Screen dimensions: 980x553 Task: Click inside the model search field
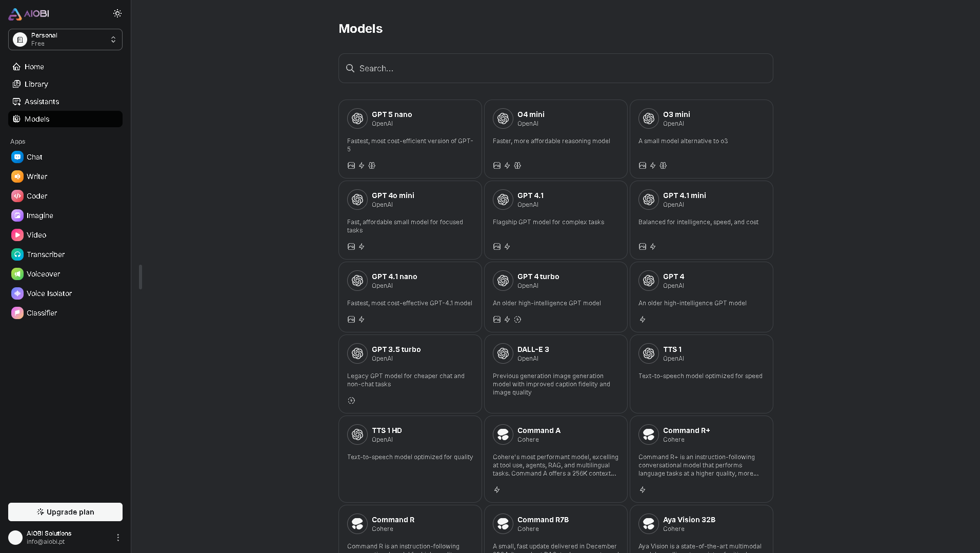[x=555, y=68]
